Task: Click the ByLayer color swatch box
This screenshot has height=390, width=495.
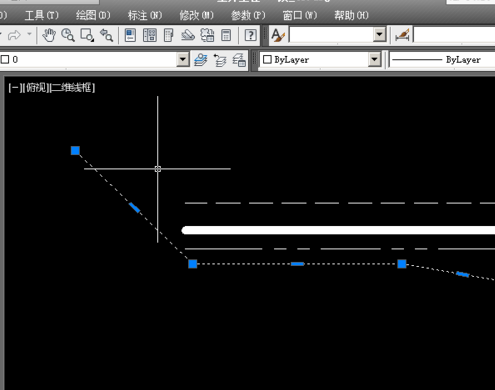Action: (267, 60)
